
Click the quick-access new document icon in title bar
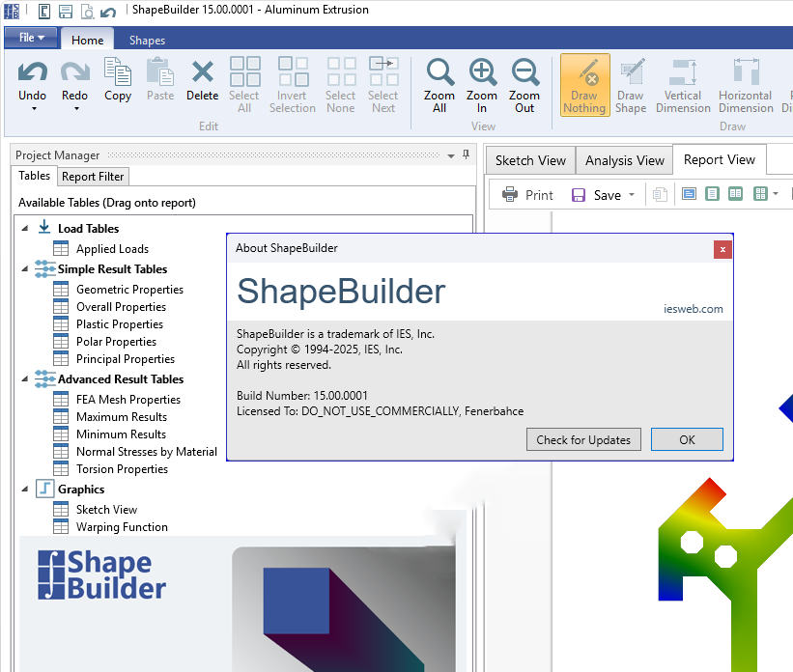pos(44,12)
